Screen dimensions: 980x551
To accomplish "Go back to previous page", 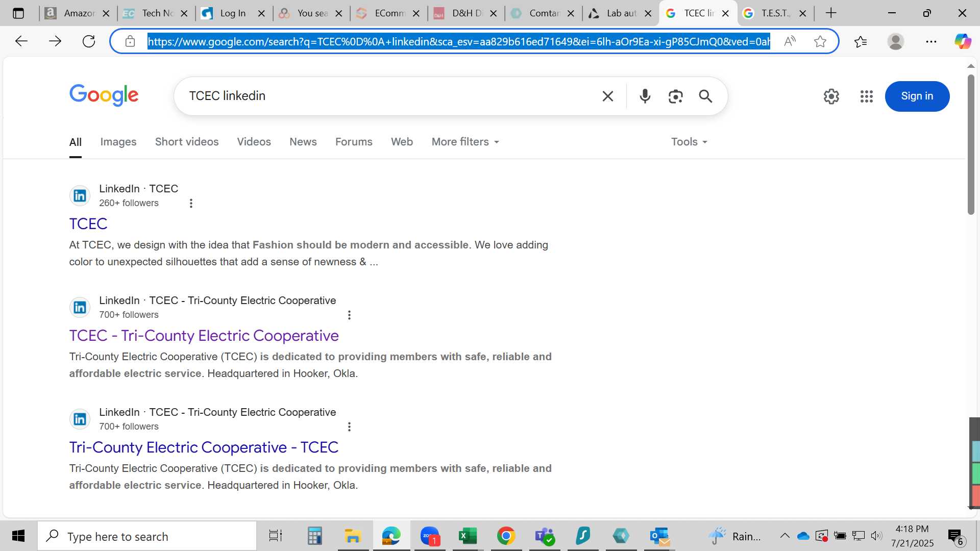I will [x=21, y=41].
